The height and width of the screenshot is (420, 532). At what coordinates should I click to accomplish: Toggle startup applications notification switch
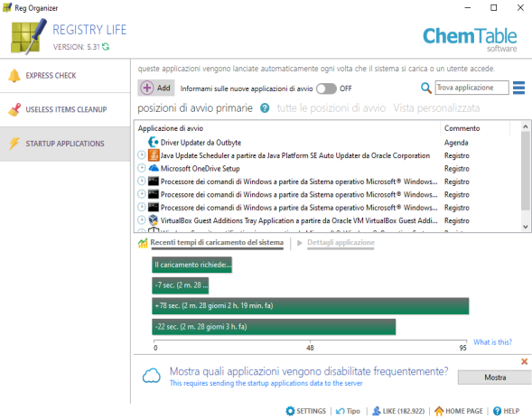coord(326,89)
